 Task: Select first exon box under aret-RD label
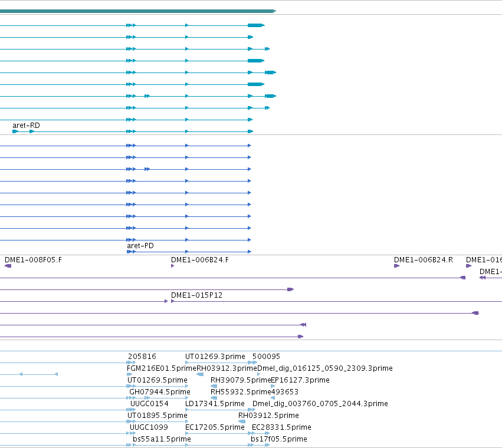pyautogui.click(x=15, y=131)
